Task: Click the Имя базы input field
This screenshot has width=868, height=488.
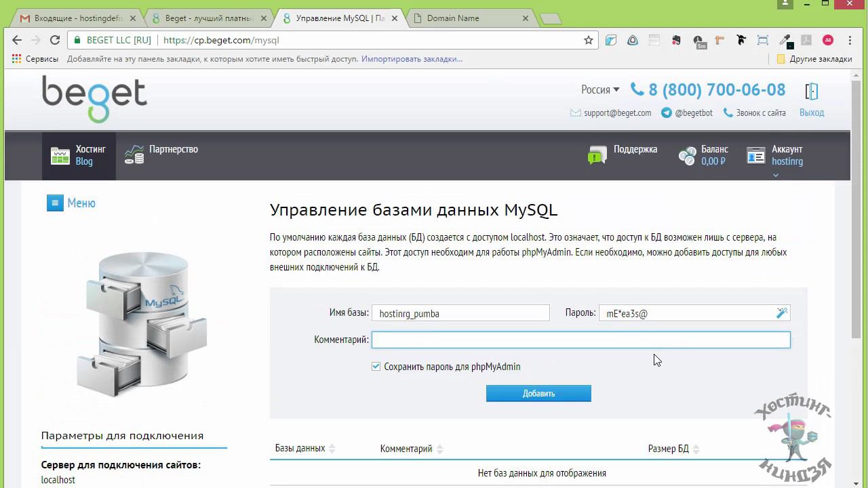Action: pos(460,313)
